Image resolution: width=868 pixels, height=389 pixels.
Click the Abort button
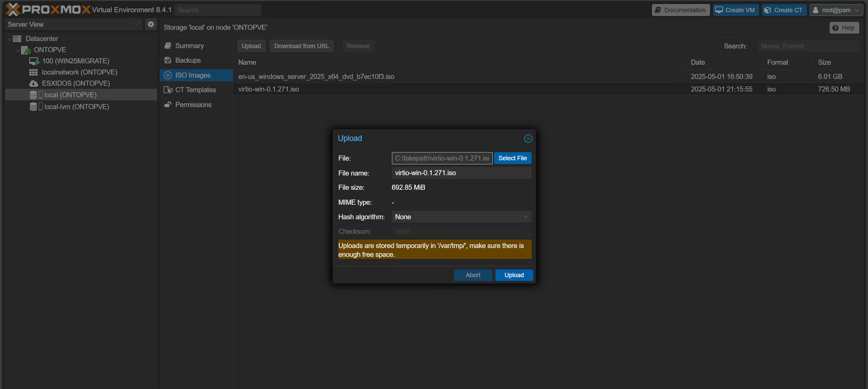coord(473,275)
